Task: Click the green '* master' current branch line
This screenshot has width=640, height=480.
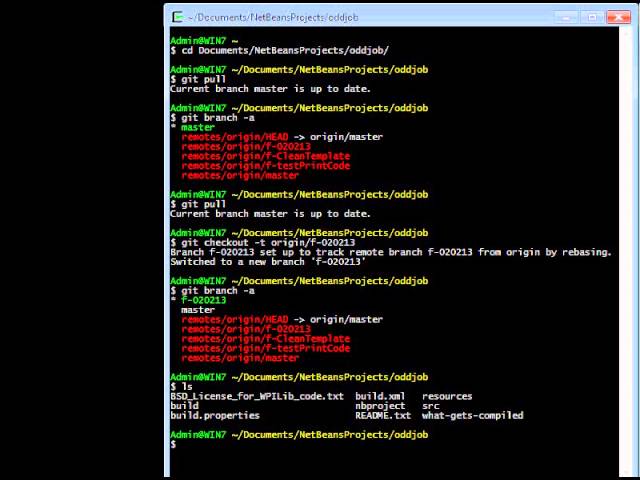Action: point(193,127)
